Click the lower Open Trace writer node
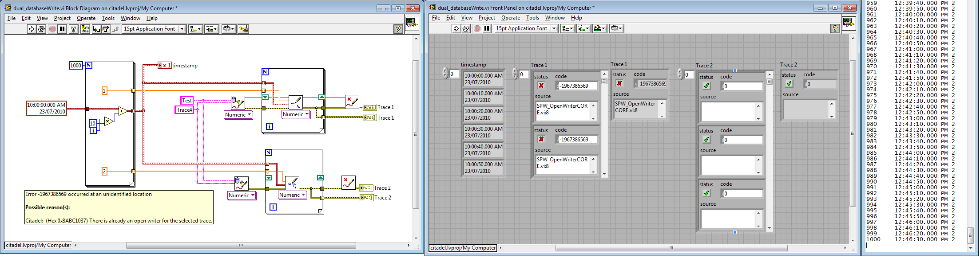The width and height of the screenshot is (980, 258). click(242, 183)
